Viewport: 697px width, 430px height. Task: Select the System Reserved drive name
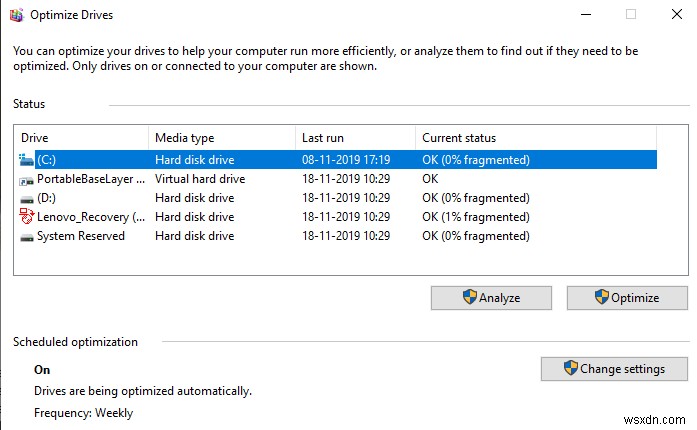pyautogui.click(x=80, y=236)
